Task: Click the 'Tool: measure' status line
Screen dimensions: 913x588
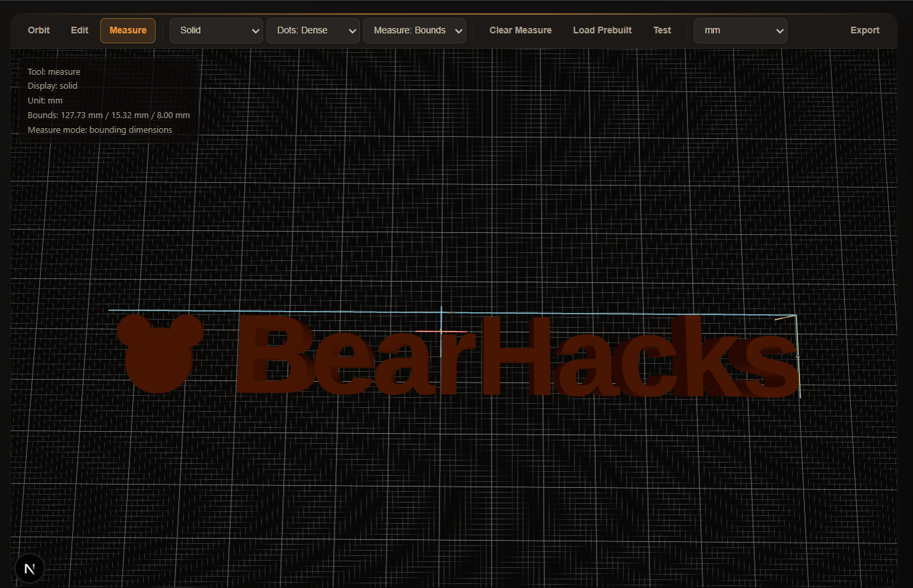Action: pos(54,71)
